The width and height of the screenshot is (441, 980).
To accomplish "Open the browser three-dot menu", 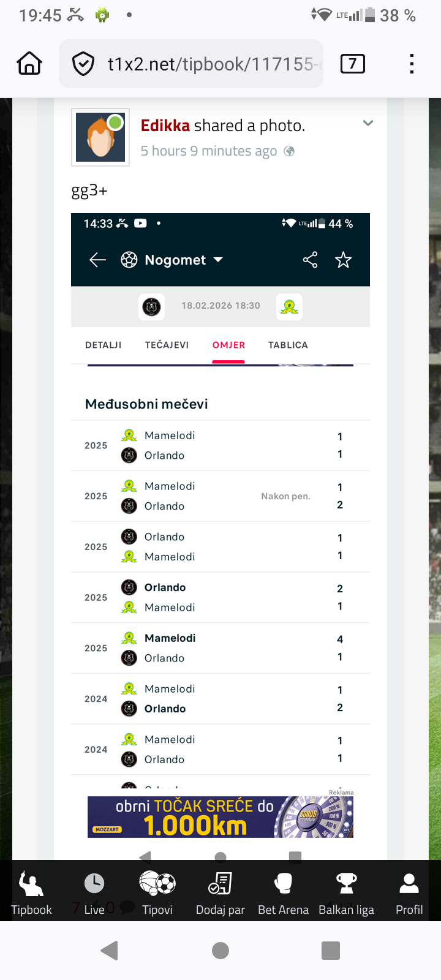I will (412, 64).
